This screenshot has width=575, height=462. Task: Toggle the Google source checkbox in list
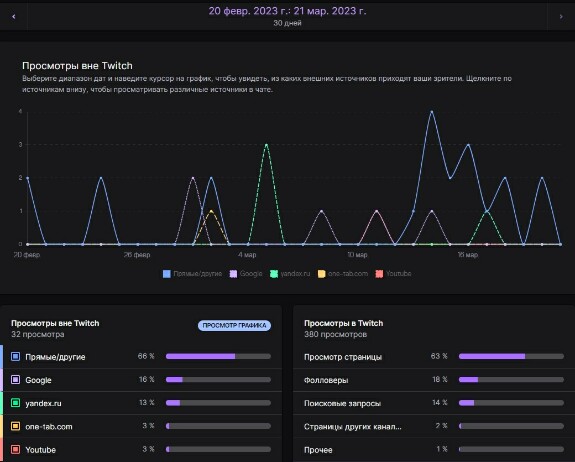pyautogui.click(x=15, y=380)
